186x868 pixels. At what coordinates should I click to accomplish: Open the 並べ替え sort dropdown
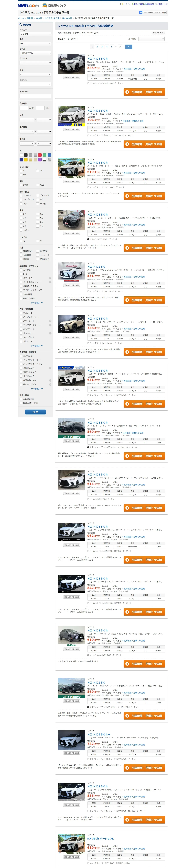pyautogui.click(x=151, y=39)
